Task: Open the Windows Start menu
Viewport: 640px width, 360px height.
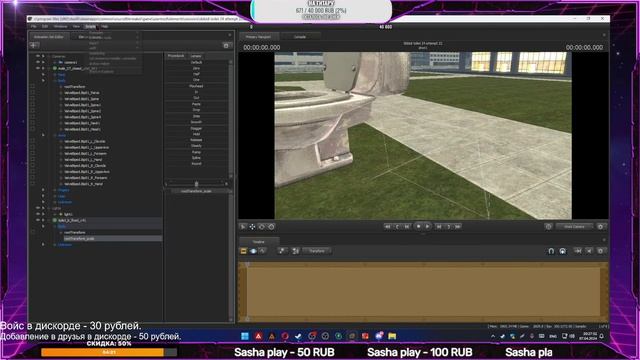Action: pos(245,336)
